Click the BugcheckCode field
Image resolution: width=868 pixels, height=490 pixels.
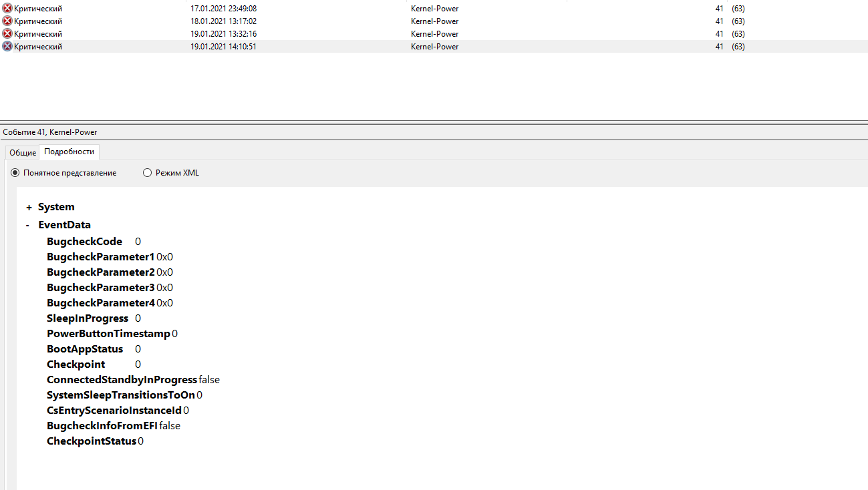click(x=94, y=242)
